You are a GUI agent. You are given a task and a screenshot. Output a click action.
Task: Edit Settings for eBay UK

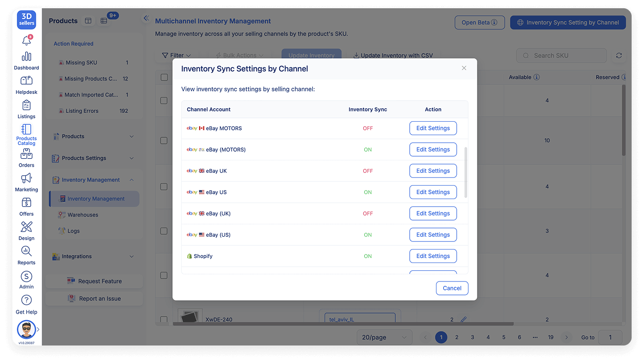433,171
